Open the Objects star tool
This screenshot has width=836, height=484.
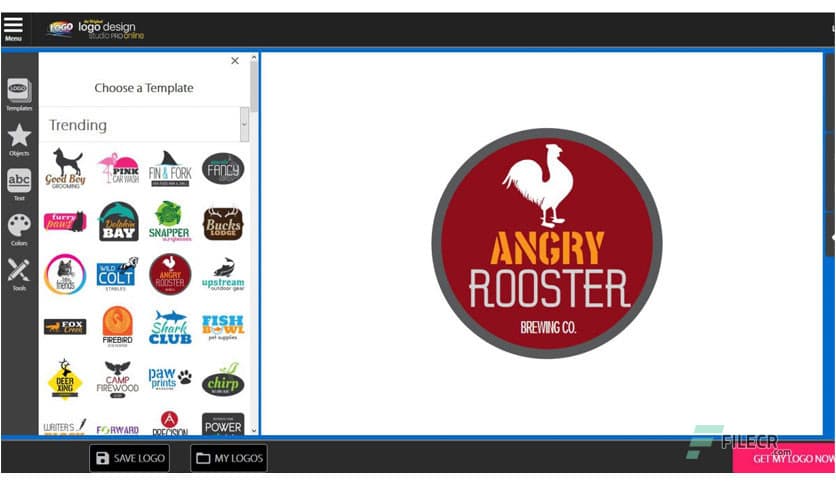pos(19,140)
